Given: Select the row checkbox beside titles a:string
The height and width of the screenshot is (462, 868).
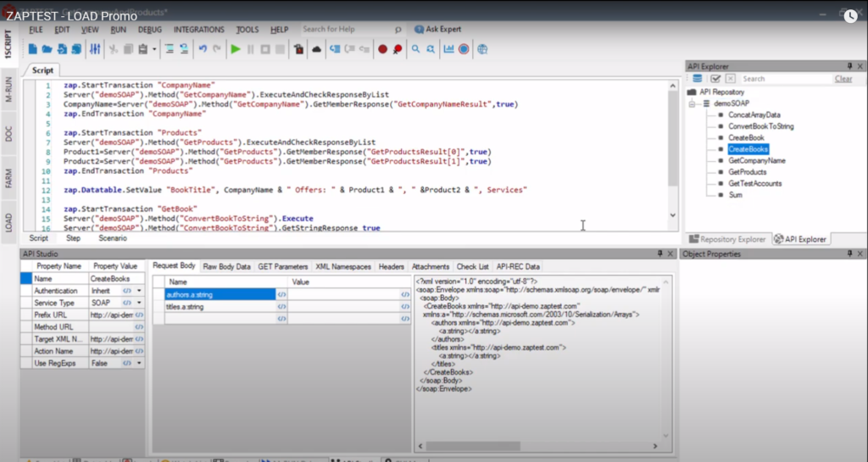Looking at the screenshot, I should (159, 307).
